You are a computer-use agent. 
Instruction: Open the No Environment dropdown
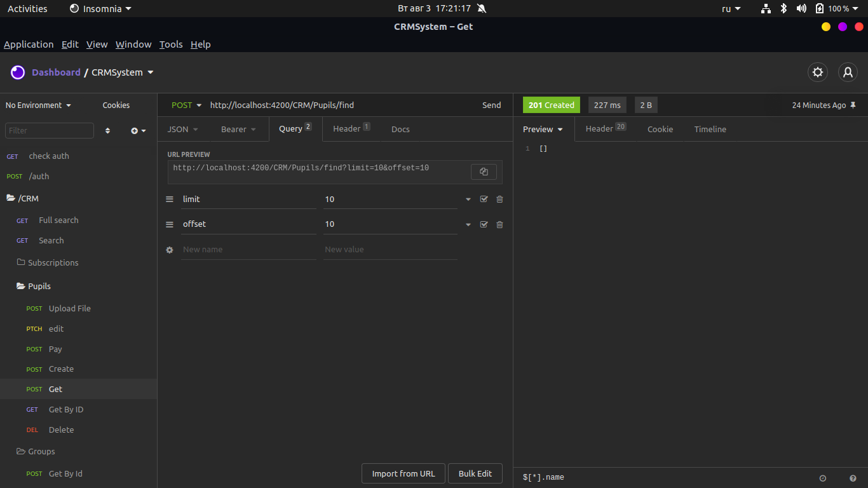(38, 105)
